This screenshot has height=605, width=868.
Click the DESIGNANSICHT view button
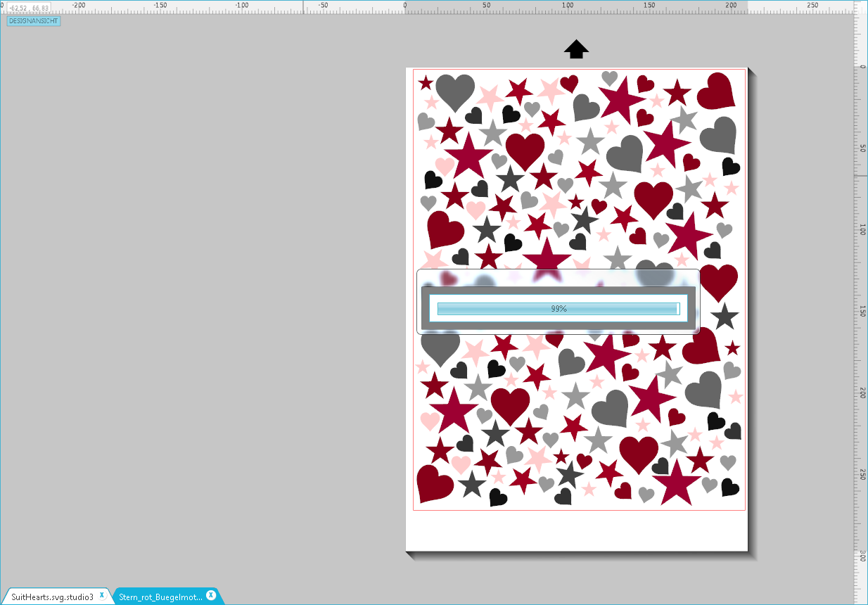point(34,21)
